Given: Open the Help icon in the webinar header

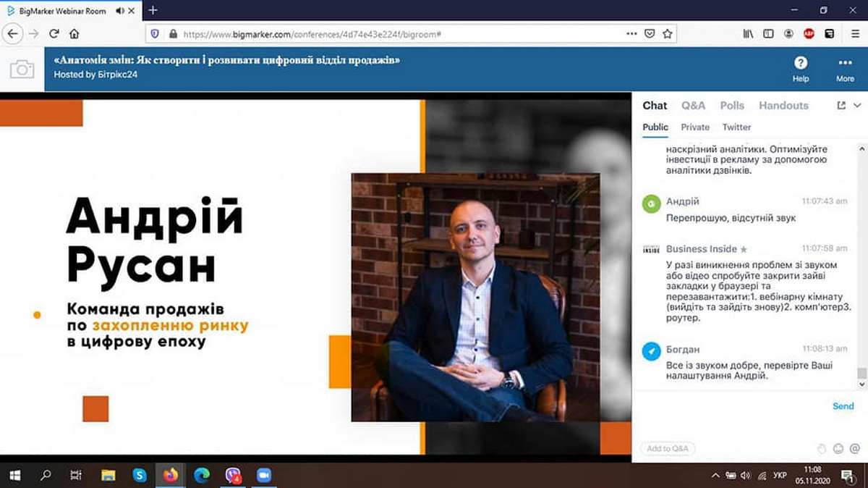Looking at the screenshot, I should click(801, 63).
